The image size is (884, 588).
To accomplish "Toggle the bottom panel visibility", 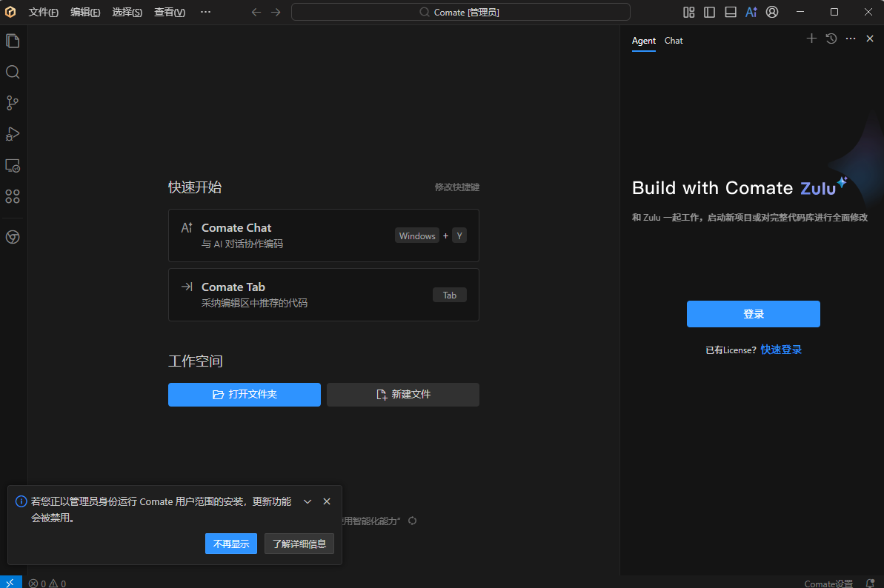I will (731, 12).
